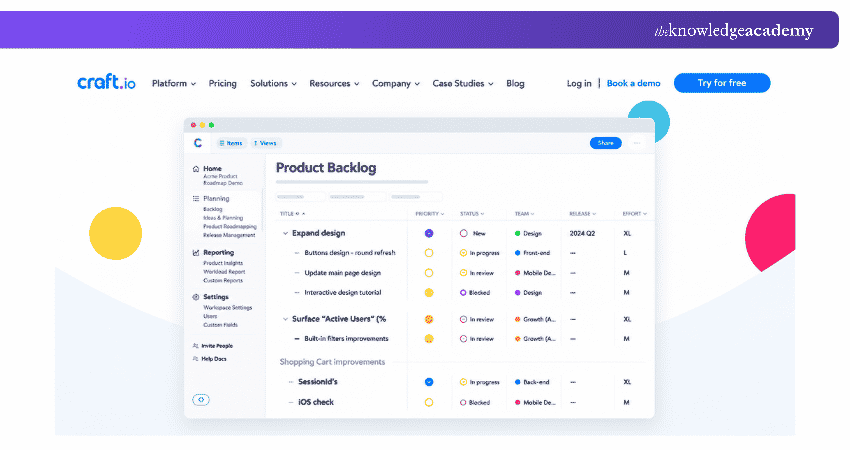Screen dimensions: 850x450
Task: Click the Try for free button
Action: (x=722, y=83)
